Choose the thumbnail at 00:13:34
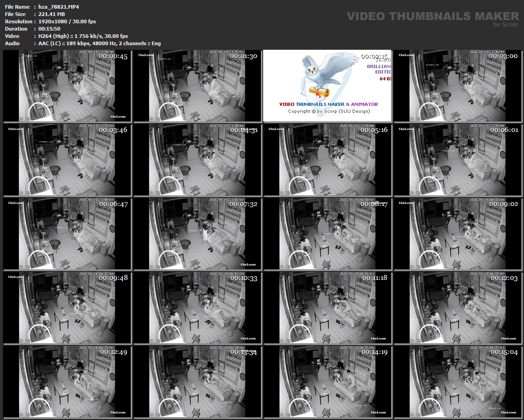The width and height of the screenshot is (524, 420). click(197, 382)
